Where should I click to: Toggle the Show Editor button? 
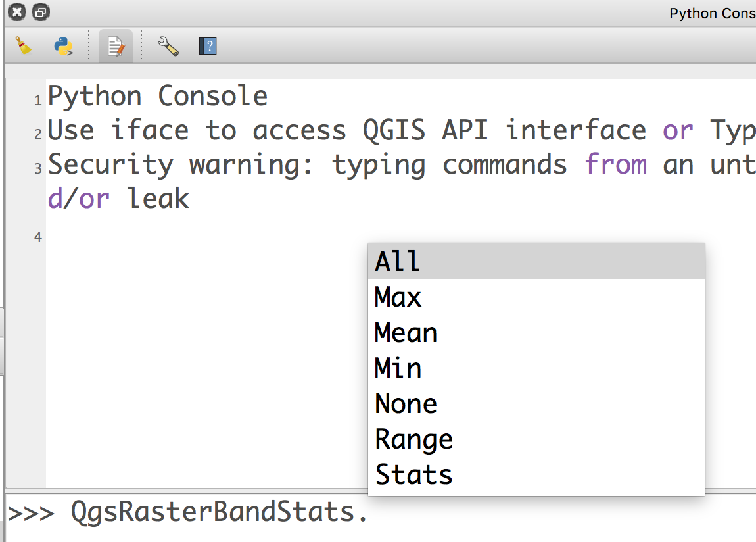point(116,45)
